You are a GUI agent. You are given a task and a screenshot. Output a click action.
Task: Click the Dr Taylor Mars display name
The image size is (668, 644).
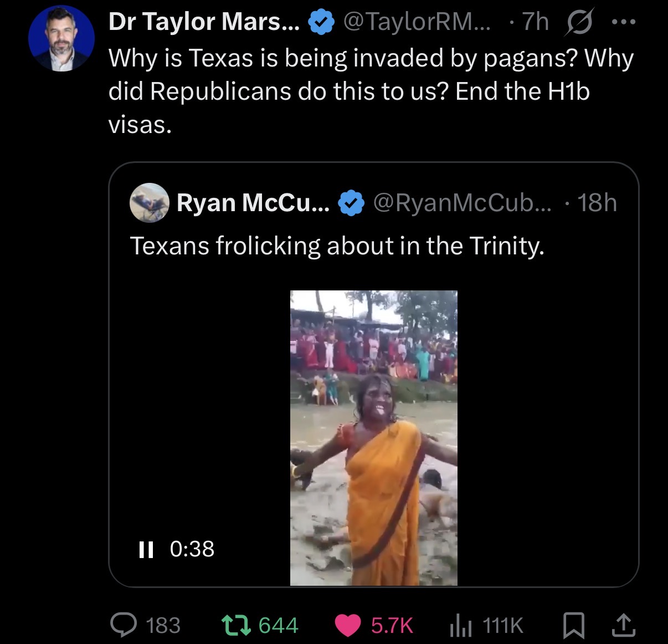(x=204, y=22)
